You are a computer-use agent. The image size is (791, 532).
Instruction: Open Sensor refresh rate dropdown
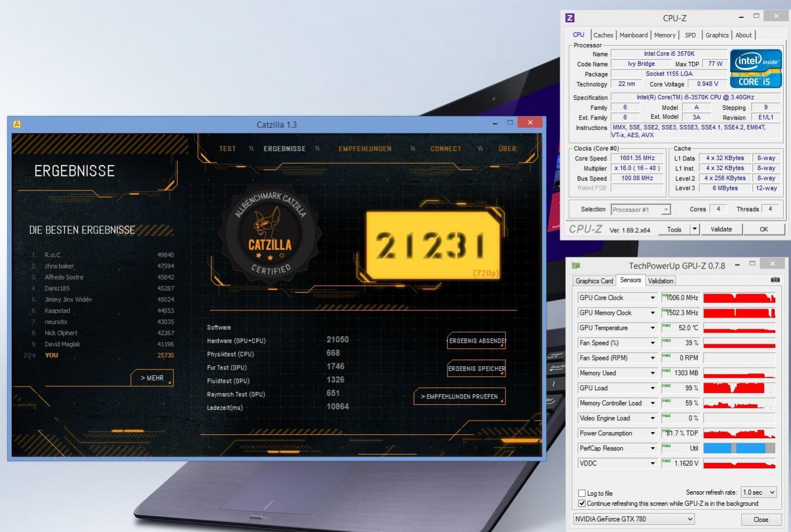[x=759, y=492]
